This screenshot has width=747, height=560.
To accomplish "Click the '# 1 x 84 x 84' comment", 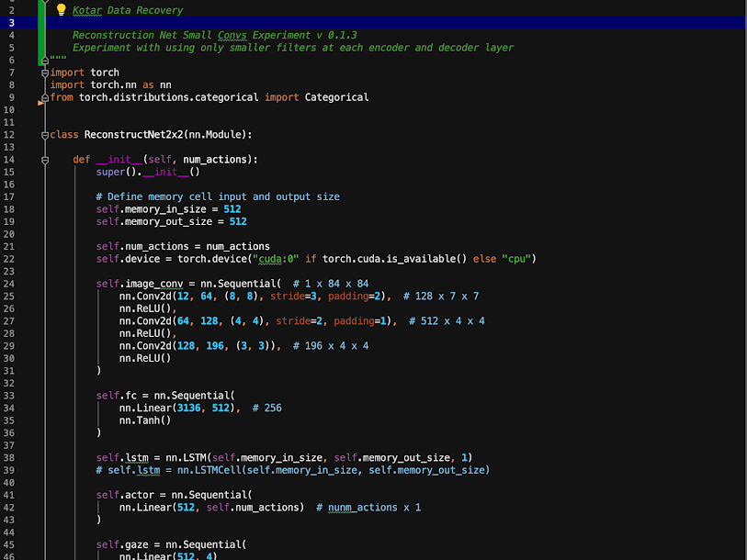I will (x=331, y=284).
